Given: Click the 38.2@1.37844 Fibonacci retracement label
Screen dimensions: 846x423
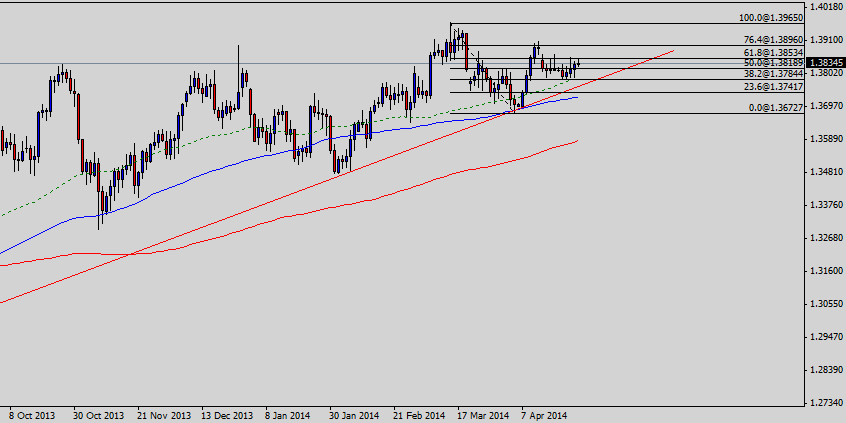Looking at the screenshot, I should coord(772,74).
